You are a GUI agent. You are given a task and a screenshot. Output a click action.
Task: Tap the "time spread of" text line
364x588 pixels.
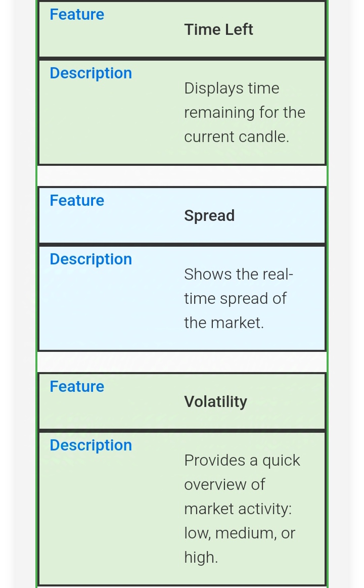click(235, 299)
